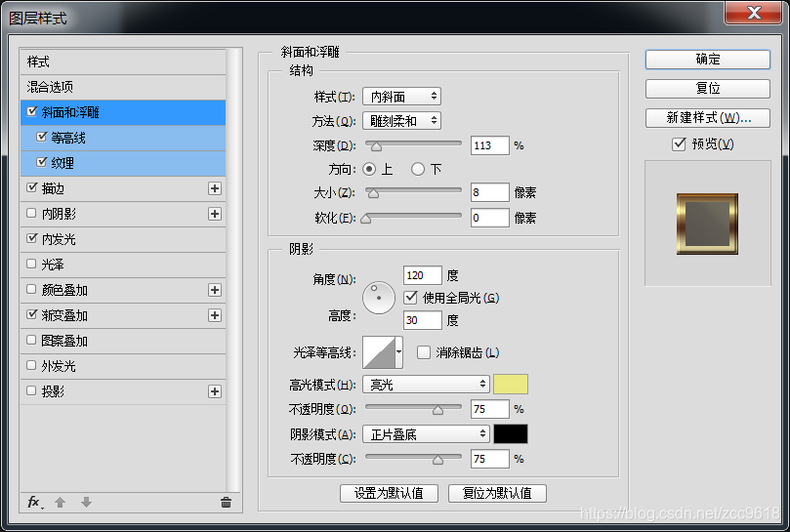Click the 光泽等高线 contour thumbnail
The image size is (790, 532).
[x=380, y=352]
